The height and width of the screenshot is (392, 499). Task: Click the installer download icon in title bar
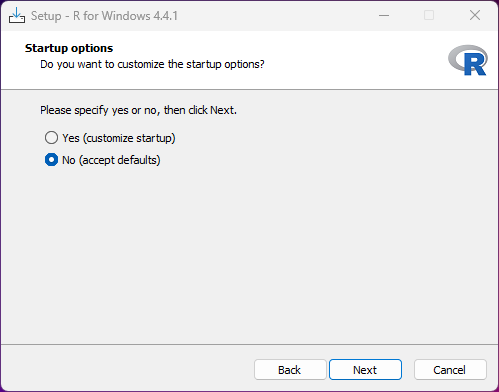[x=17, y=15]
